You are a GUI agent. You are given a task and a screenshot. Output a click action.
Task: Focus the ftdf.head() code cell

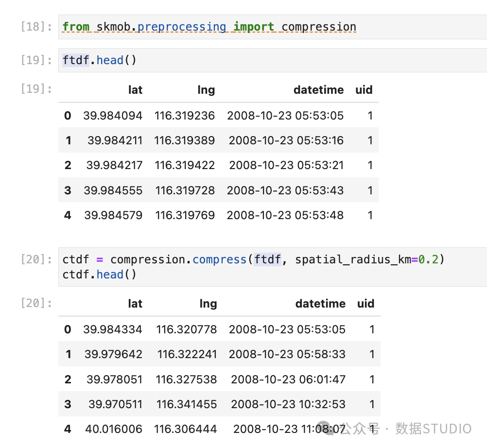pyautogui.click(x=273, y=60)
